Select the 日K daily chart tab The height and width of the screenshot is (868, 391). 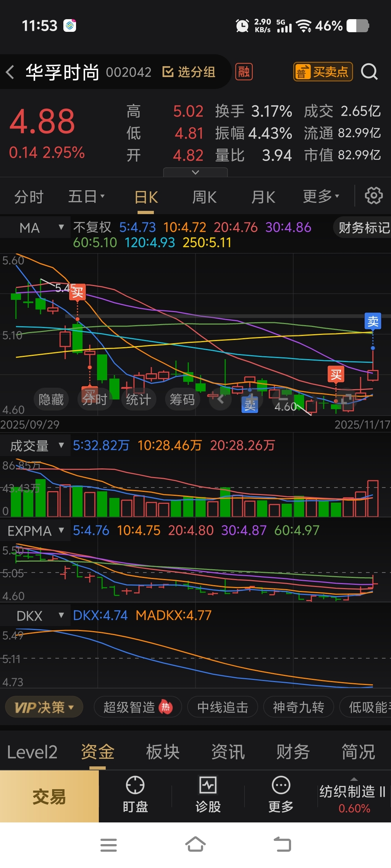coord(146,197)
